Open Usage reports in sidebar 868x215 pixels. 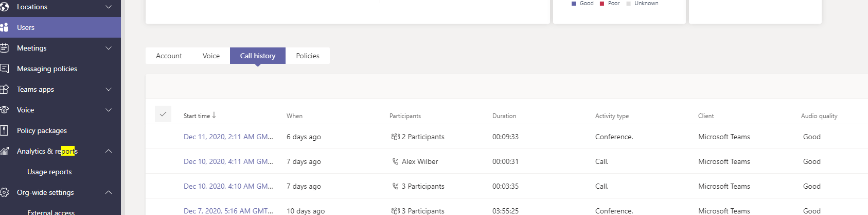pyautogui.click(x=49, y=172)
